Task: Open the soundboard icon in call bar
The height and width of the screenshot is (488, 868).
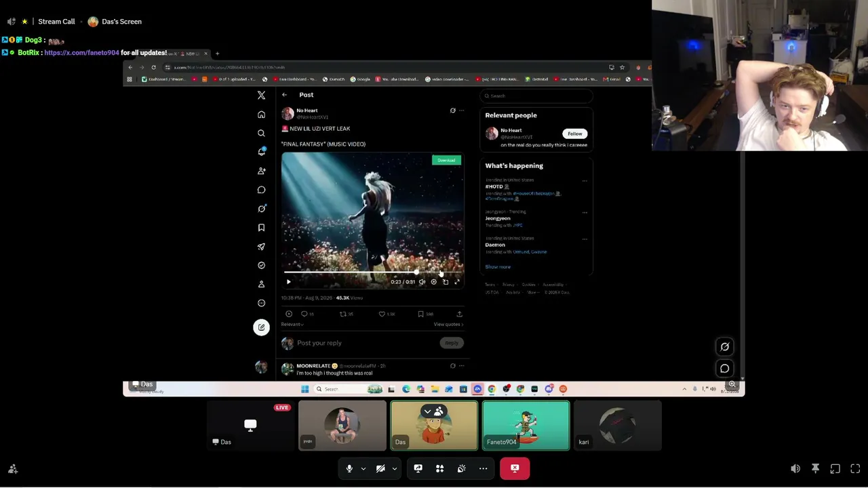Action: click(x=461, y=468)
